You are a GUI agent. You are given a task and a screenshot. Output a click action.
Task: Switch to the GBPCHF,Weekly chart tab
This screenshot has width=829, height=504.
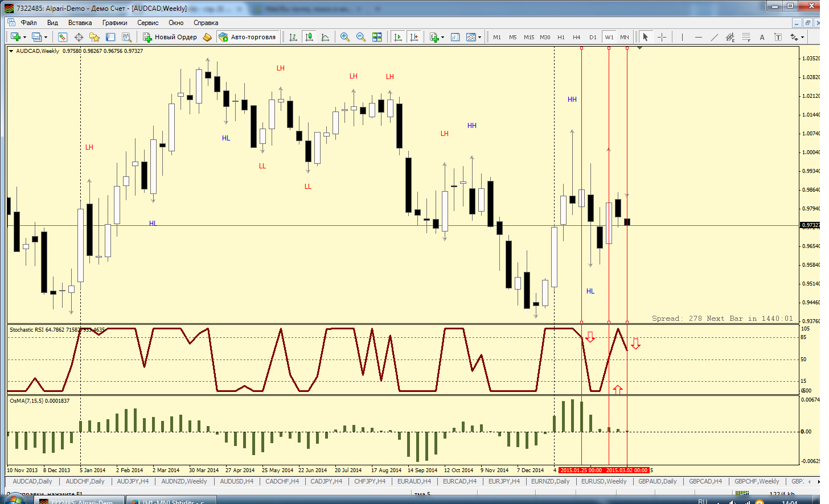[x=757, y=481]
